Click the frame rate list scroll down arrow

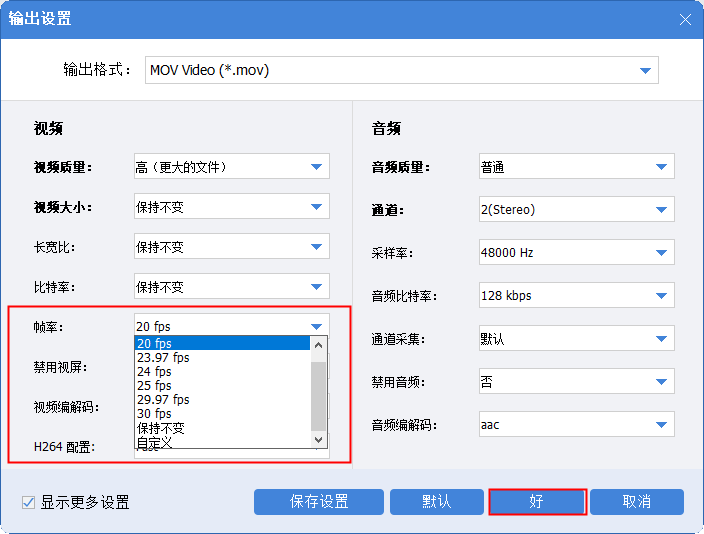[318, 440]
